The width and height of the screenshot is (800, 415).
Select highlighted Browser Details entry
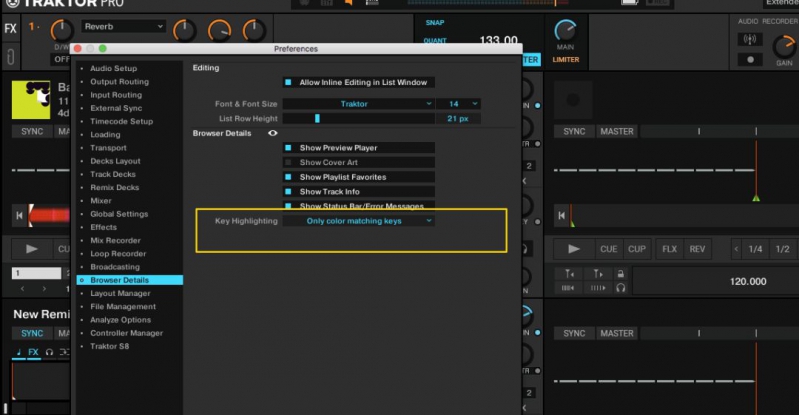pyautogui.click(x=130, y=280)
